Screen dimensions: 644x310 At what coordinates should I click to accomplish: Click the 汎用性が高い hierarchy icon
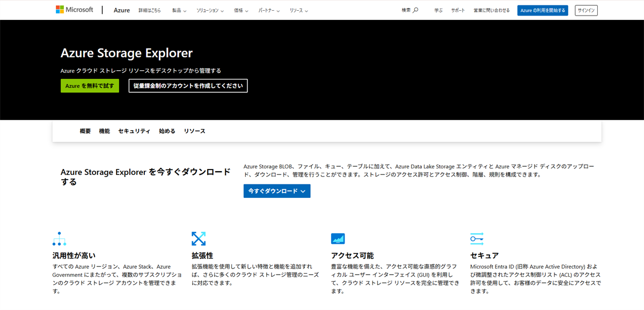[x=59, y=239]
